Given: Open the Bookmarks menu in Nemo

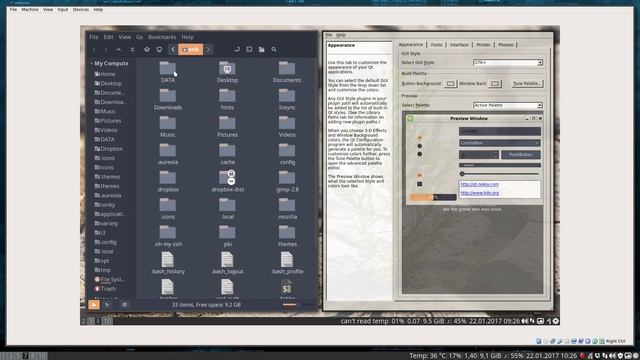Looking at the screenshot, I should pos(162,37).
